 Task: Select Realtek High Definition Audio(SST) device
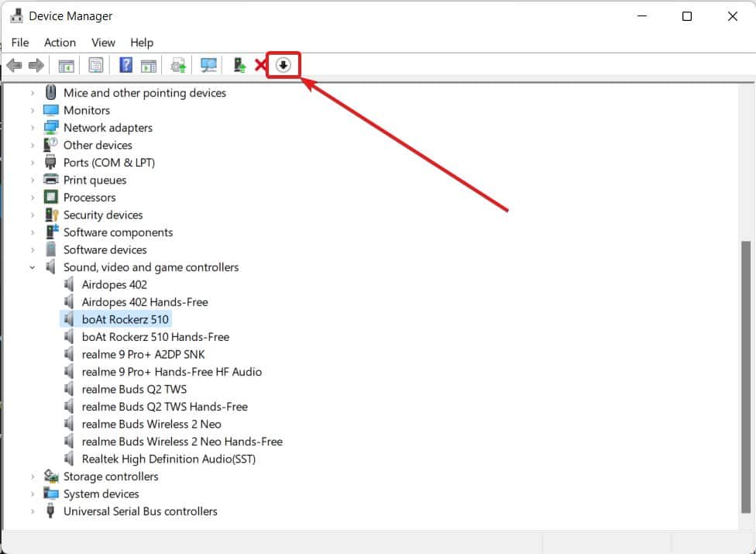(168, 459)
